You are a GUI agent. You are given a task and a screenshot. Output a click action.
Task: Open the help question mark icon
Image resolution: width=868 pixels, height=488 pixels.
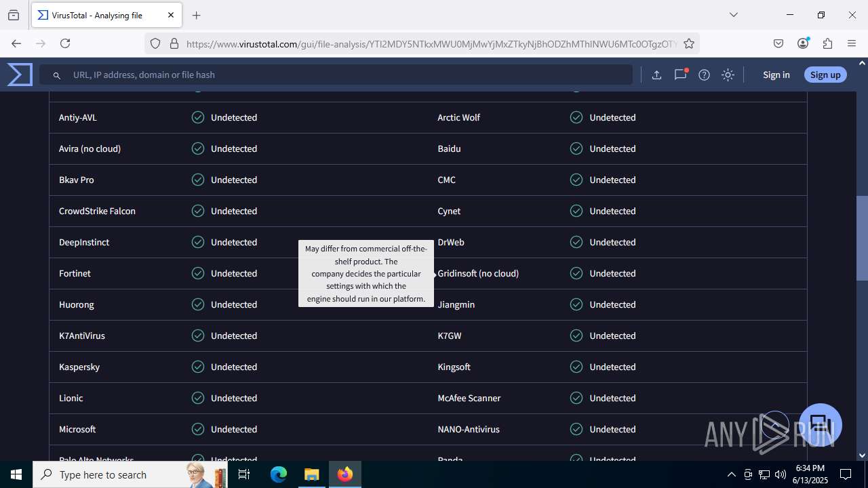click(x=704, y=75)
